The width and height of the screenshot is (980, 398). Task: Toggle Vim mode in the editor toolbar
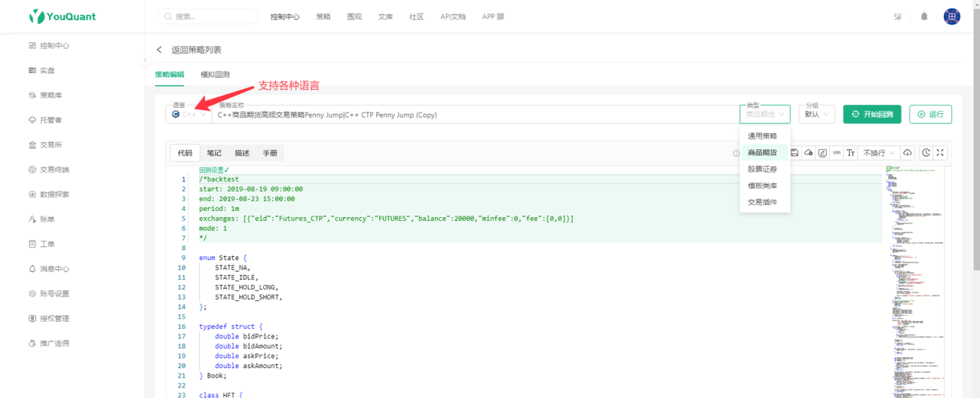pyautogui.click(x=837, y=153)
